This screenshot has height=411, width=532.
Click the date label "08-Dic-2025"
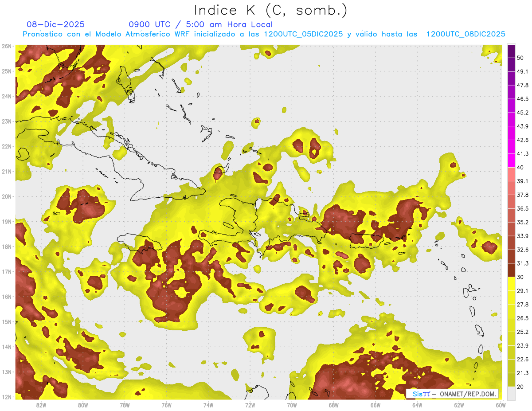[x=55, y=24]
